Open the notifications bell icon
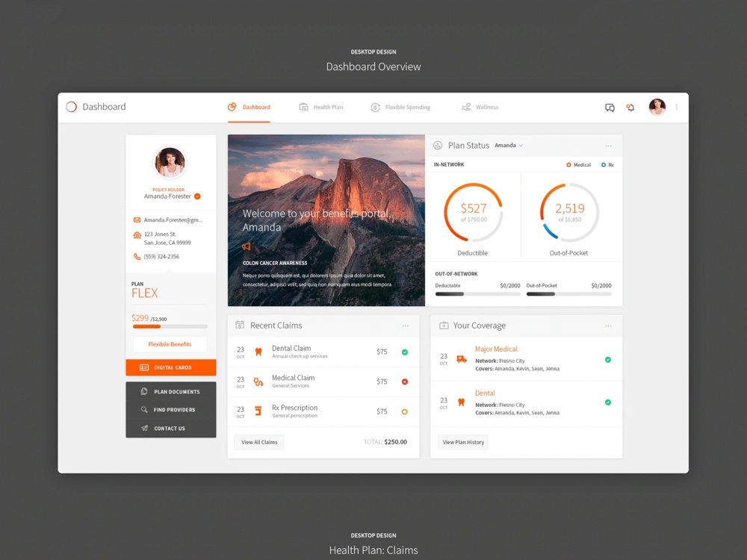This screenshot has height=560, width=747. [x=630, y=108]
